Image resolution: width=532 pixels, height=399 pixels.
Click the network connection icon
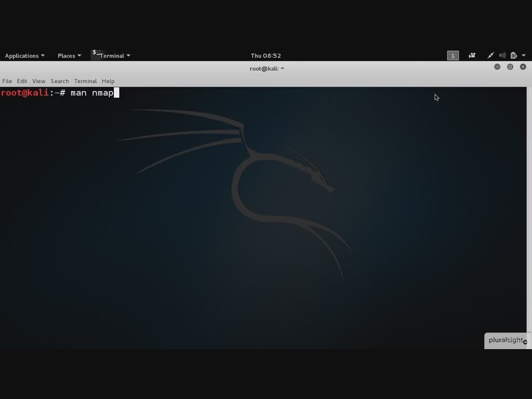tap(490, 56)
